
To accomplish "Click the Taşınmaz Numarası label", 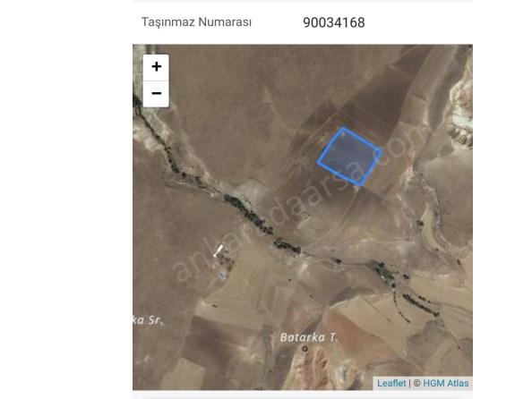I will click(x=196, y=22).
